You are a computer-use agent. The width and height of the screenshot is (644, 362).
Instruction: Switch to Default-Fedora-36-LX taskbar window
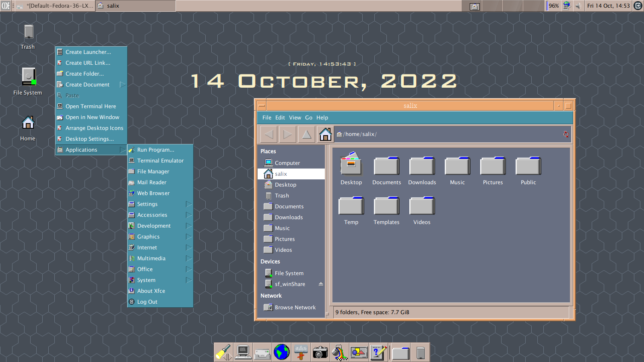pyautogui.click(x=56, y=6)
